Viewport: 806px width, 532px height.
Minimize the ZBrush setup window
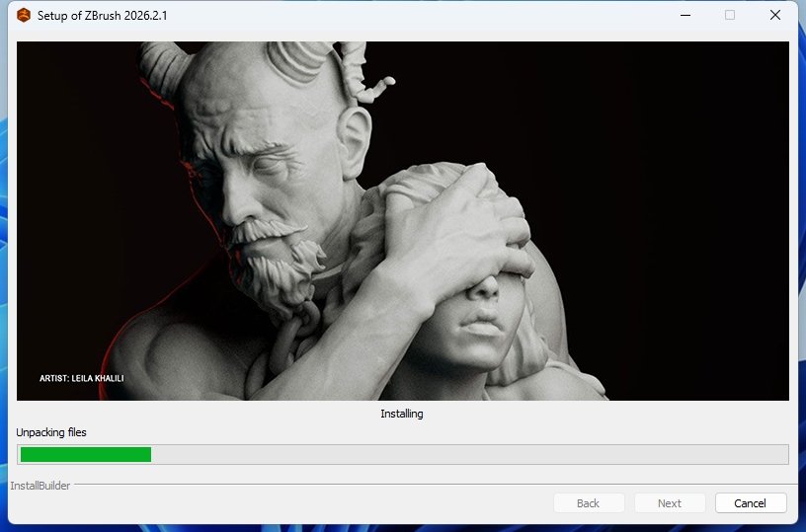(685, 16)
